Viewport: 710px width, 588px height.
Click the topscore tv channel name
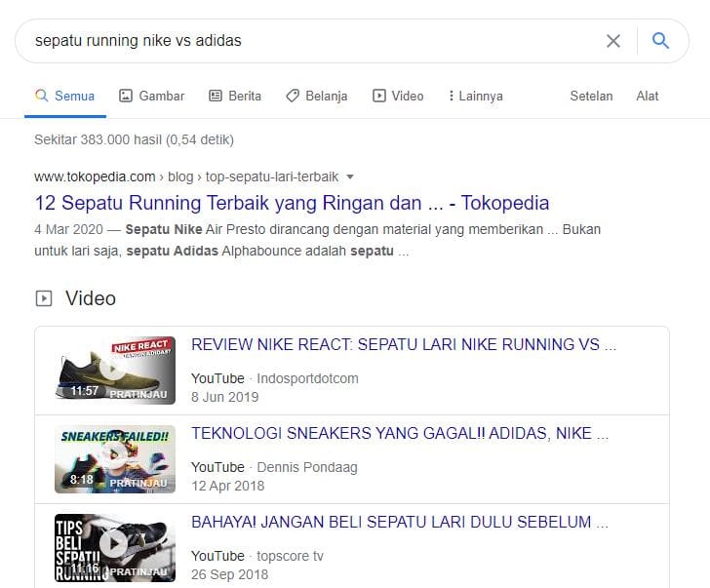click(x=291, y=556)
